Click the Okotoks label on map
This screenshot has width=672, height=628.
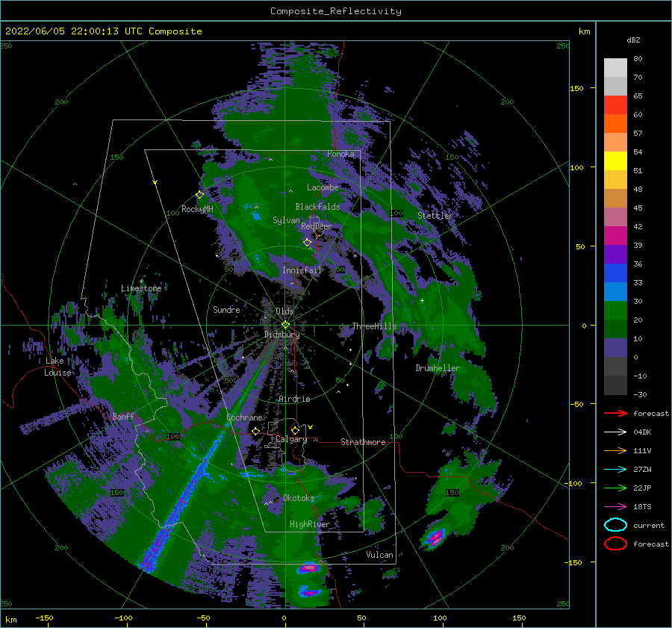coord(299,498)
